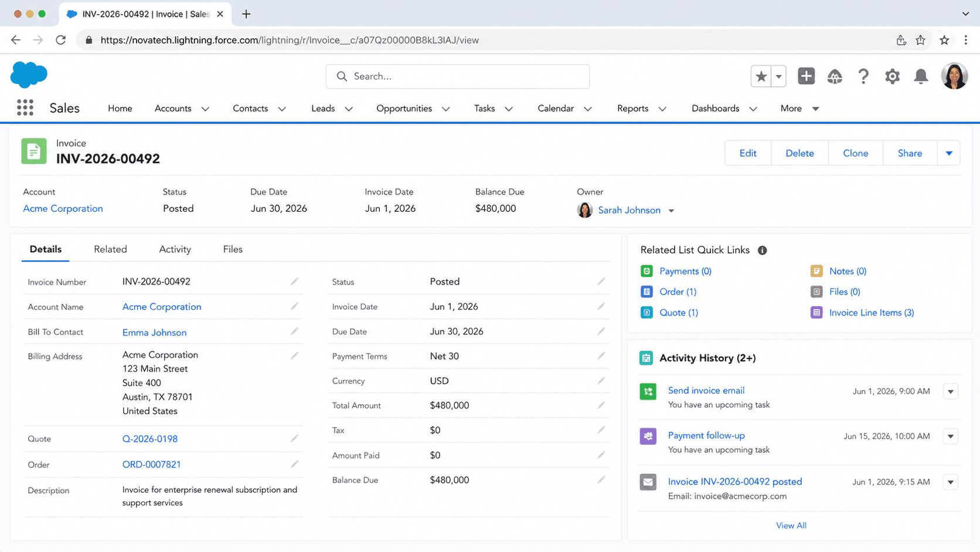
Task: Edit the Account Name field pencil
Action: [x=294, y=306]
